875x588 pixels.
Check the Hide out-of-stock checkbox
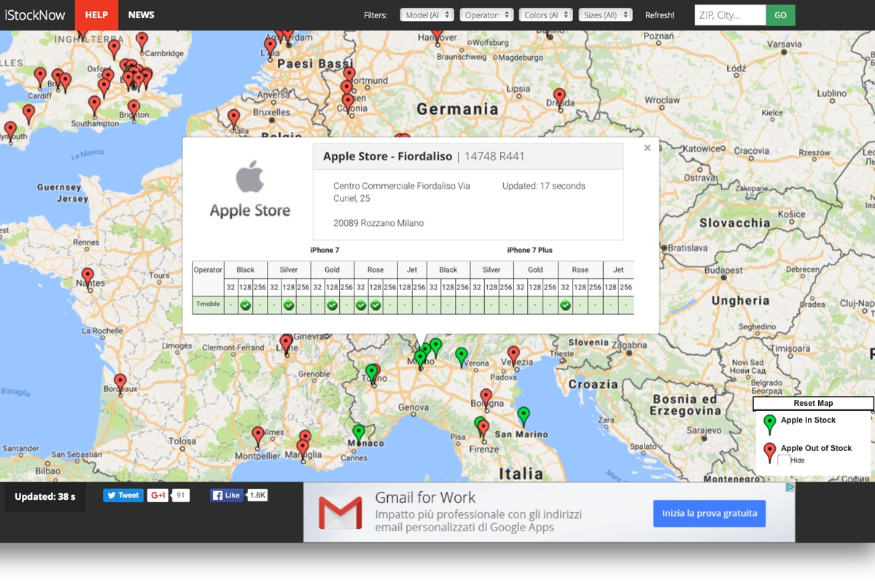[x=784, y=460]
